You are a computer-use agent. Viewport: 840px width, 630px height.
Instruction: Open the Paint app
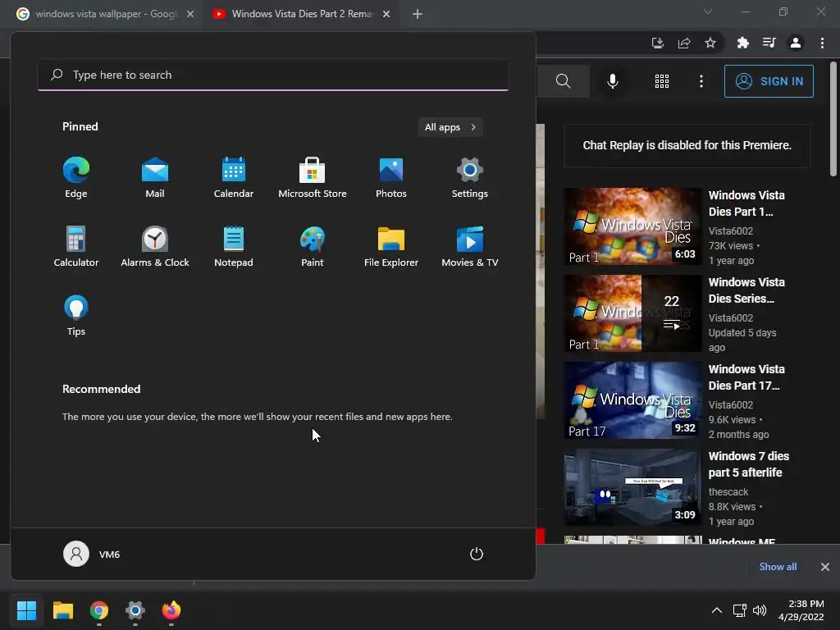(x=313, y=246)
